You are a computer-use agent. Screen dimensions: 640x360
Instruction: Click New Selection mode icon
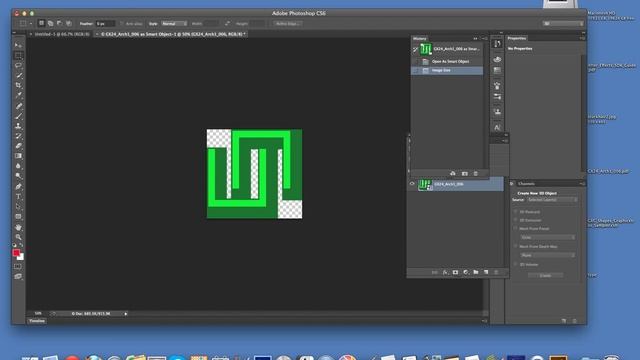41,23
